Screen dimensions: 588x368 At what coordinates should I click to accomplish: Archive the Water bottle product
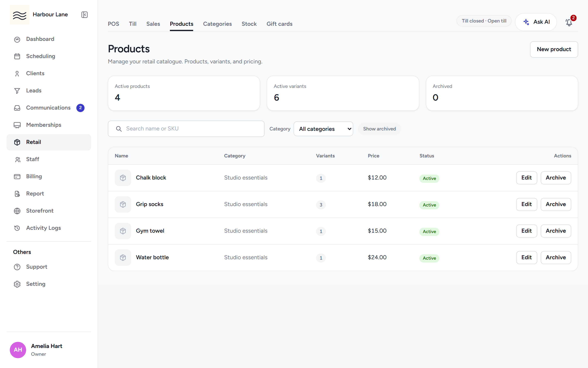coord(556,257)
